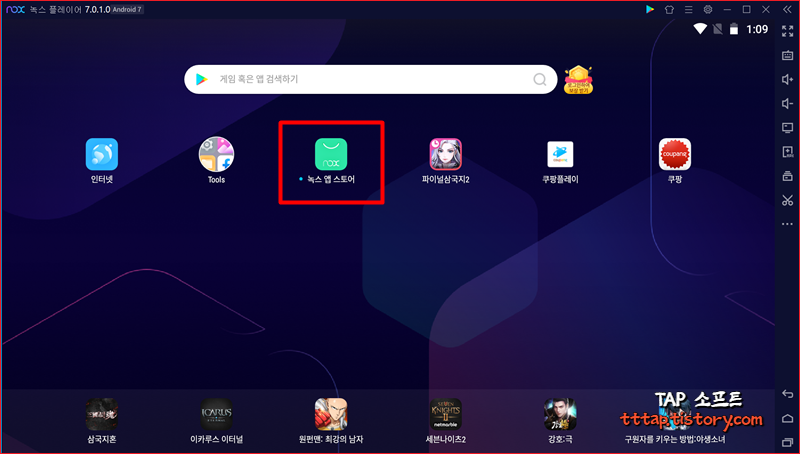The height and width of the screenshot is (454, 800).
Task: Increase volume using sidebar speaker plus
Action: coord(788,79)
